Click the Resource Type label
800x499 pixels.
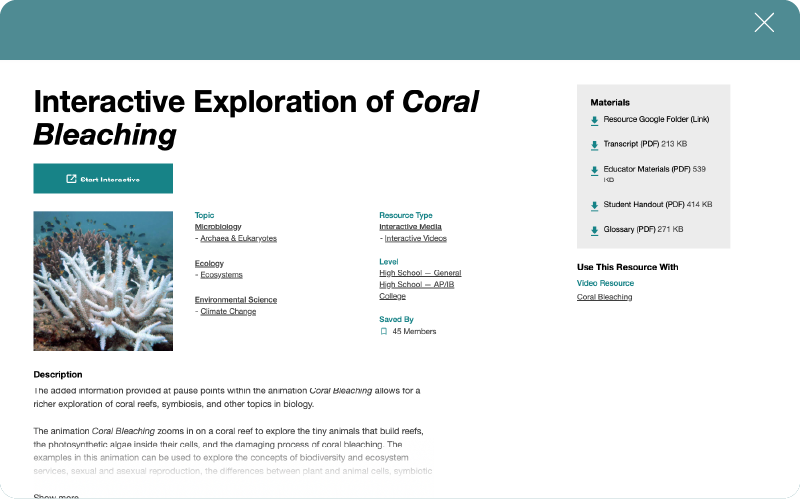406,215
